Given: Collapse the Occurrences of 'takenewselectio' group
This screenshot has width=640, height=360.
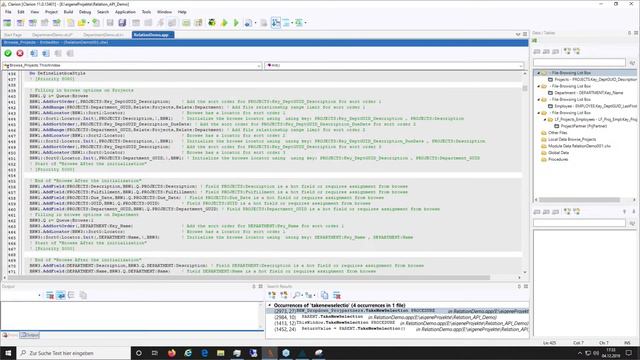Looking at the screenshot, I should coord(269,305).
